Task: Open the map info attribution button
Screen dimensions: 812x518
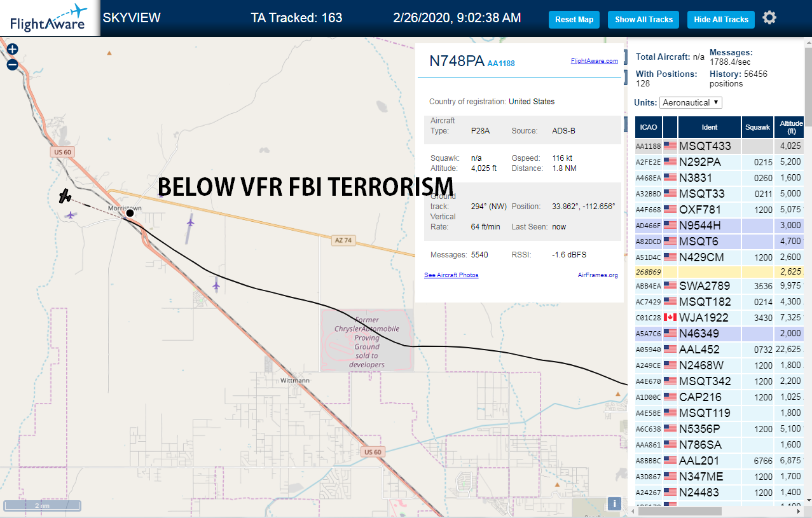Action: coord(614,503)
